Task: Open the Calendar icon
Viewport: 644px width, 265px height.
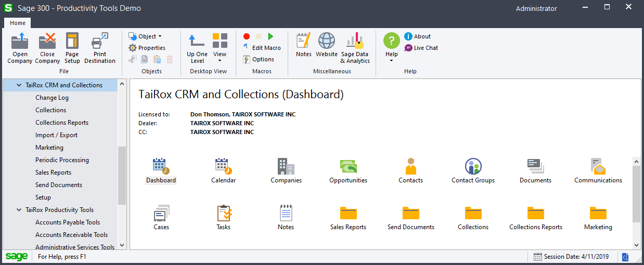Action: [223, 166]
